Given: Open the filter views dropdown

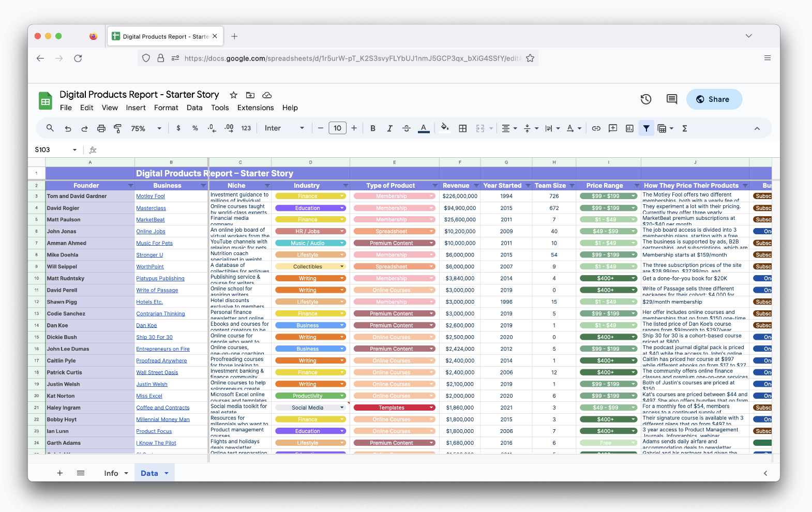Looking at the screenshot, I should pos(666,128).
